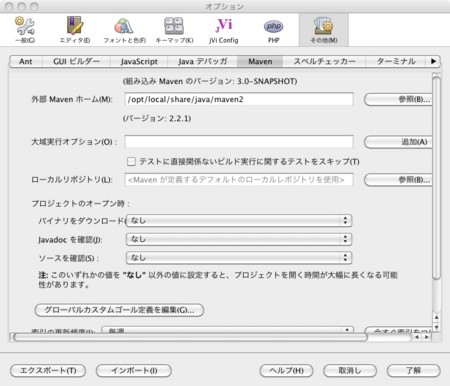Click the プロジェクトのオープン時 label

pos(80,203)
